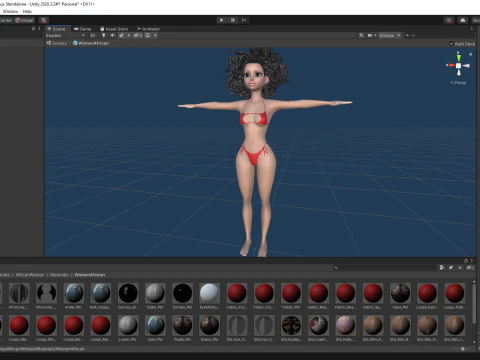The height and width of the screenshot is (360, 480).
Task: Toggle the scene gizmo lock icon
Action: click(471, 54)
